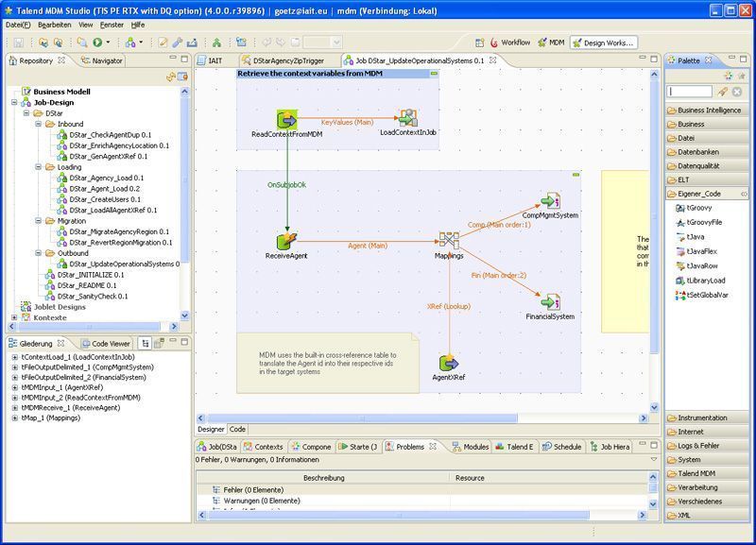
Task: Select DStar_SanityCheck 0.1 in repository tree
Action: pos(87,296)
